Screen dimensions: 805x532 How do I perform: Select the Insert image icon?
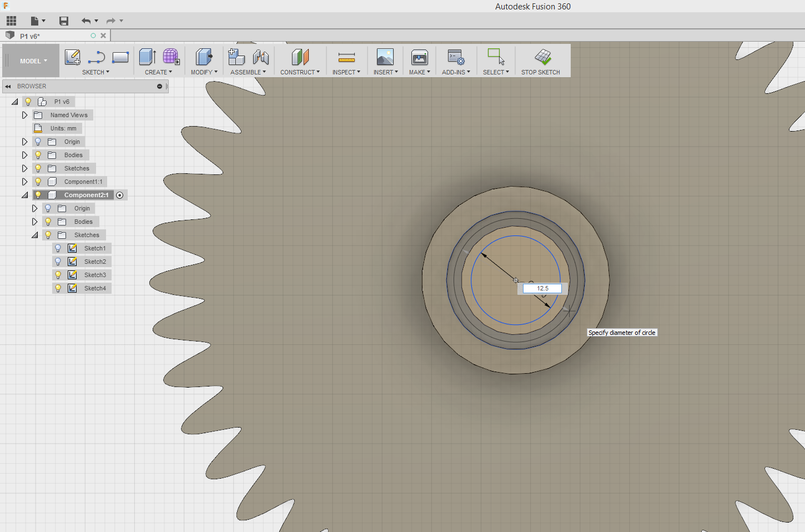point(385,57)
